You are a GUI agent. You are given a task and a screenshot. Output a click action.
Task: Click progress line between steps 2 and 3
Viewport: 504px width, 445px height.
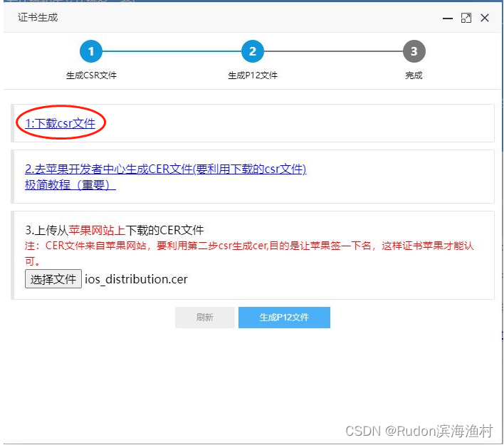[x=333, y=51]
